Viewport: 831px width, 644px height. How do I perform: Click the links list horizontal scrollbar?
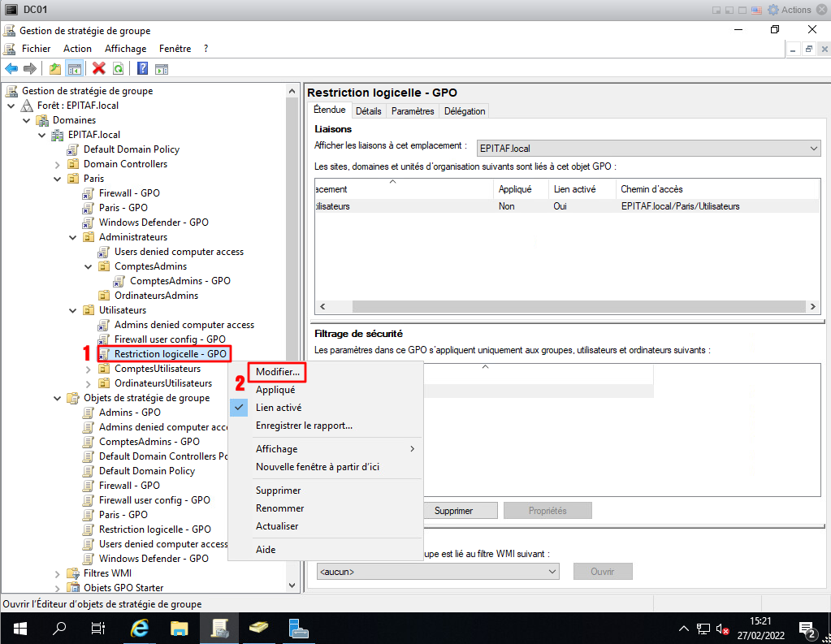coord(566,307)
